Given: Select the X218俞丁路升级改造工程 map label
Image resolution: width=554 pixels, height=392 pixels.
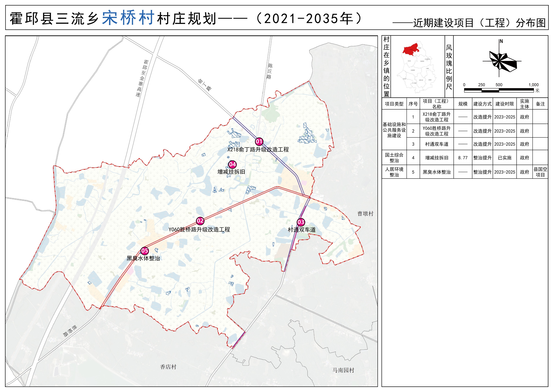Looking at the screenshot, I should coord(258,150).
